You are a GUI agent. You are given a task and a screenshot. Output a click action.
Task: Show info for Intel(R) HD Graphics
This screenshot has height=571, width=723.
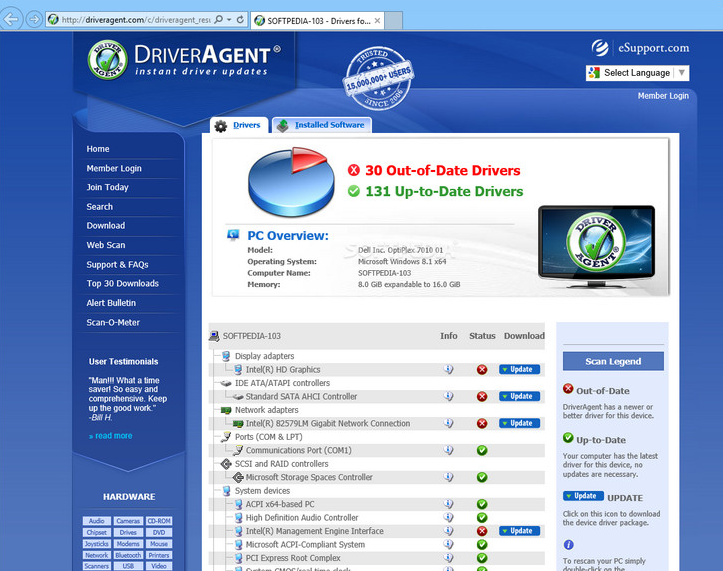click(449, 369)
